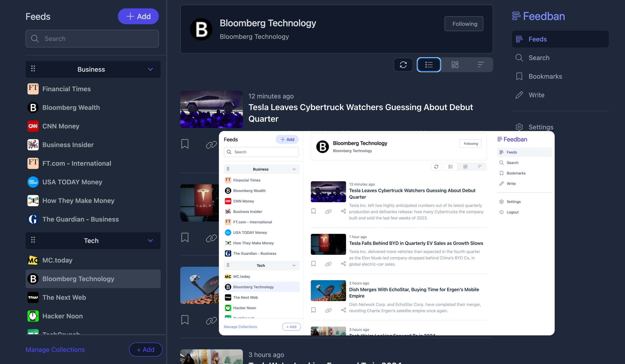The image size is (625, 364).
Task: Click Manage Collections link at bottom left
Action: (x=55, y=349)
